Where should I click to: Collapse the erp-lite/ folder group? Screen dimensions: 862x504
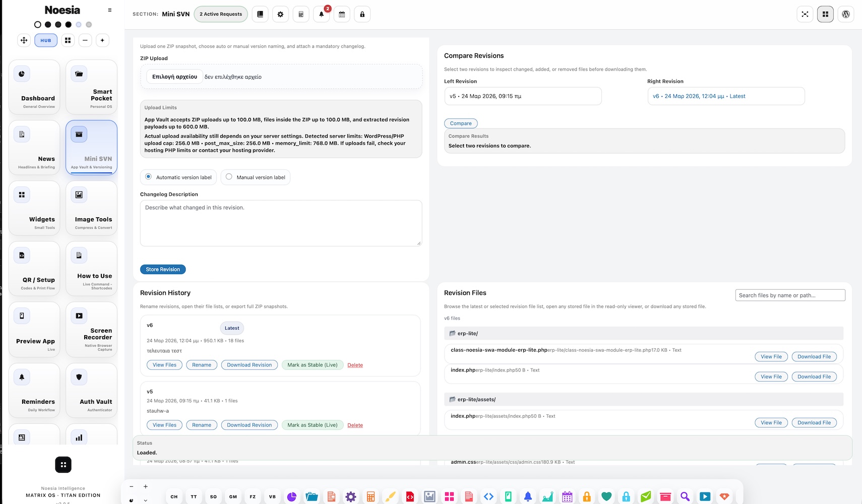pos(644,333)
